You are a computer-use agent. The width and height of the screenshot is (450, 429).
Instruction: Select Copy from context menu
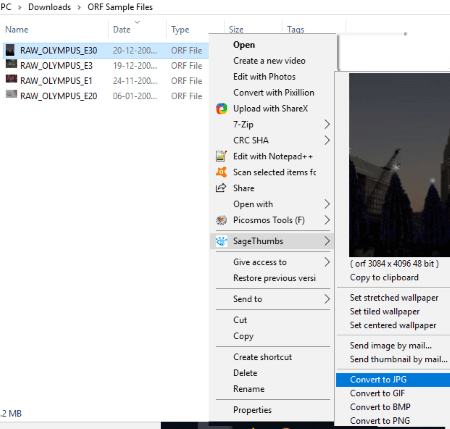pyautogui.click(x=243, y=336)
